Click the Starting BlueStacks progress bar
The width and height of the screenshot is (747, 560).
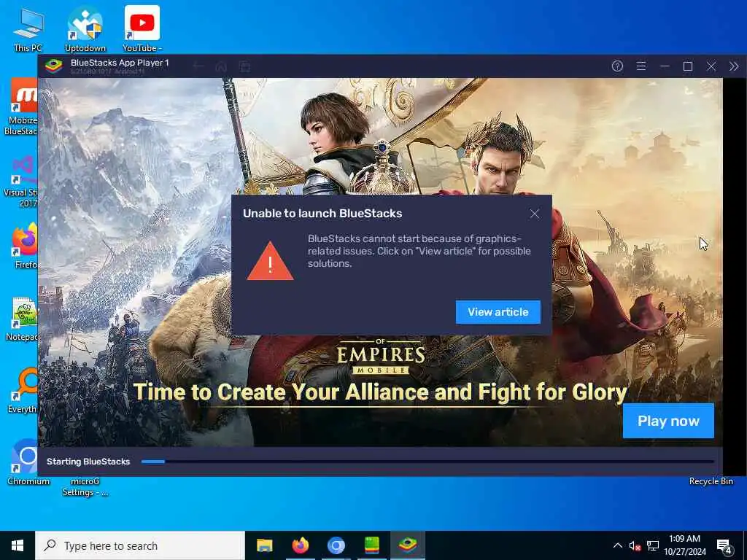coord(427,462)
